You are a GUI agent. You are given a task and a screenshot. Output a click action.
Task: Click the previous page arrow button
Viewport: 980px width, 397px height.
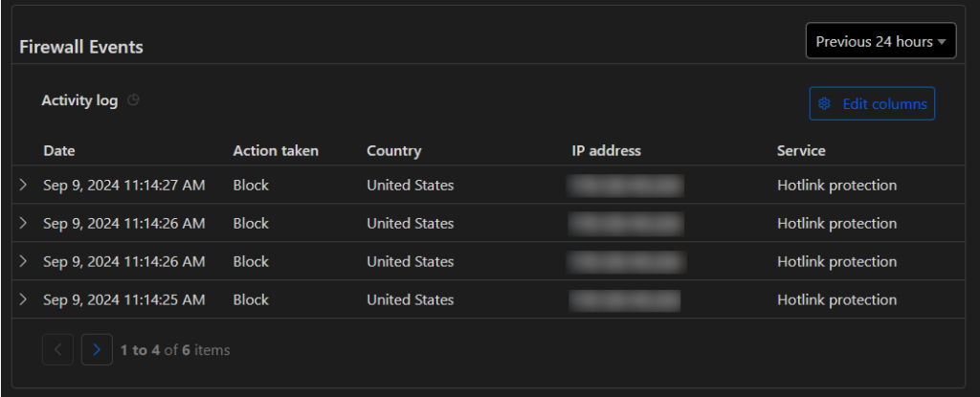click(x=58, y=349)
